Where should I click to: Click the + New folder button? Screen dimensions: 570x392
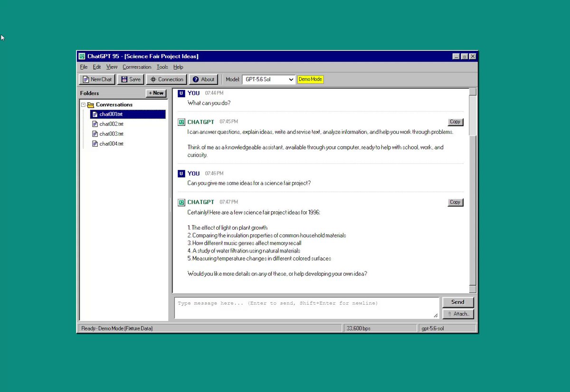pyautogui.click(x=156, y=93)
